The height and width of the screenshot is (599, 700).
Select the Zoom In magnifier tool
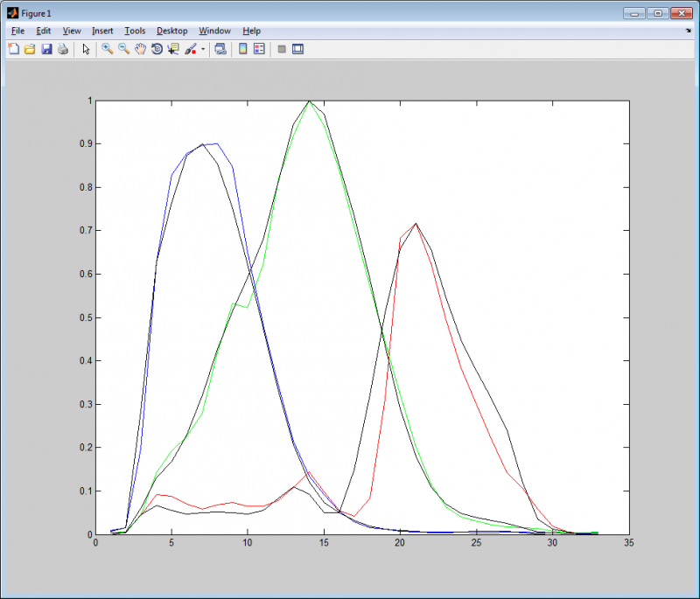tap(107, 49)
